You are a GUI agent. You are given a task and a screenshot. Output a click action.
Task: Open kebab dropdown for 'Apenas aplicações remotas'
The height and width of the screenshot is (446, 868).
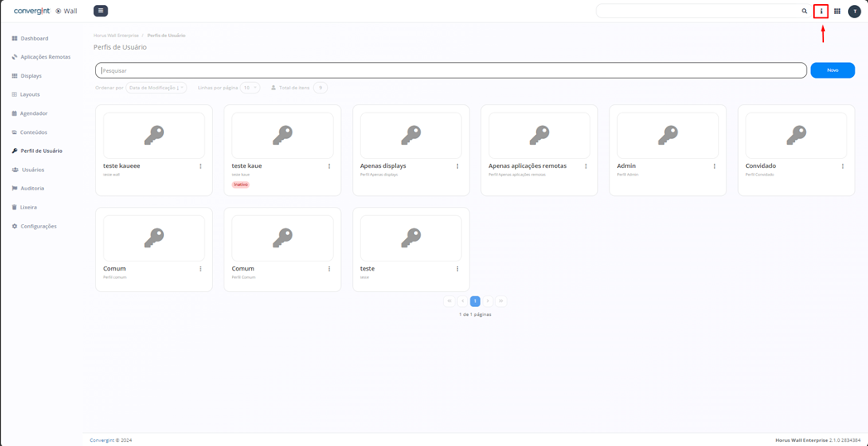tap(586, 166)
